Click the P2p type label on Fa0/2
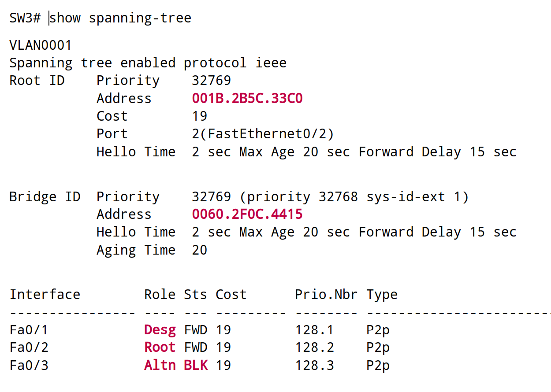This screenshot has width=551, height=392. (378, 347)
